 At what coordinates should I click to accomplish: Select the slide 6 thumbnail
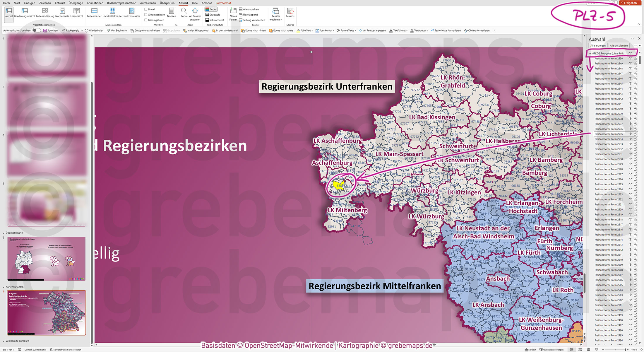(x=46, y=259)
